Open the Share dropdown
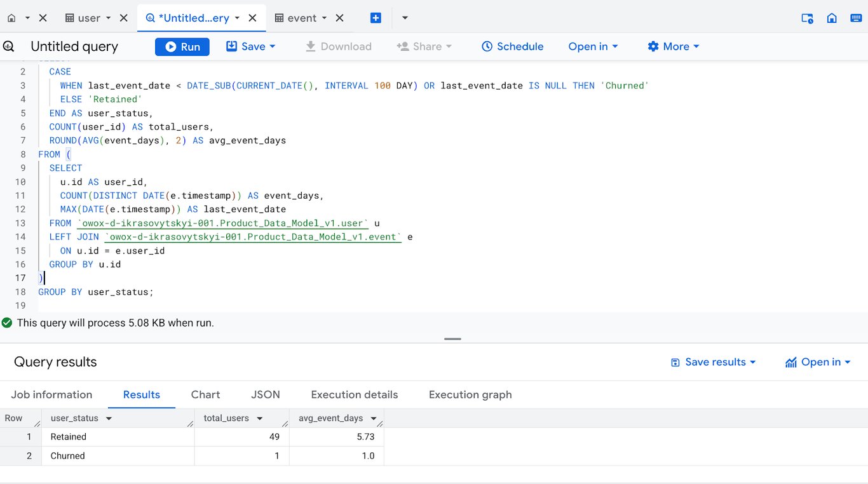Viewport: 868px width, 484px height. [x=424, y=46]
